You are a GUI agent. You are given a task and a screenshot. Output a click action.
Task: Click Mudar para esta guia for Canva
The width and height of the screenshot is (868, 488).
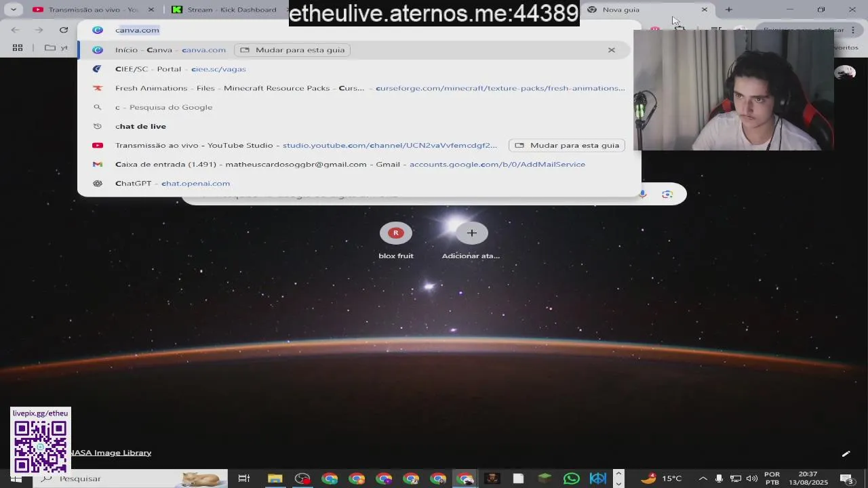coord(292,49)
